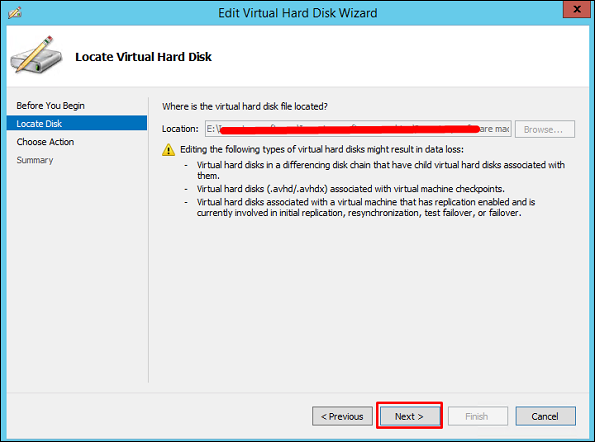595x442 pixels.
Task: Close the Edit Virtual Hard Disk Wizard
Action: (x=577, y=9)
